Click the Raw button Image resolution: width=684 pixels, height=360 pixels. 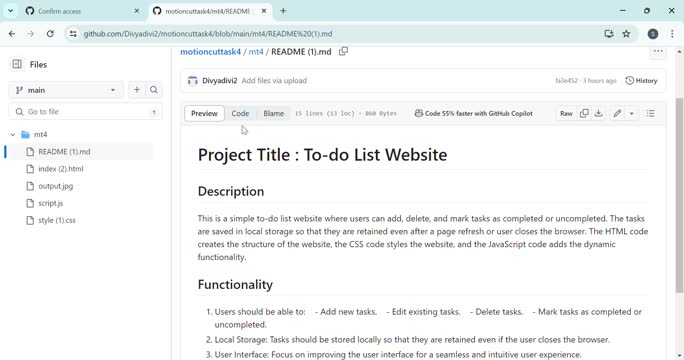[566, 113]
